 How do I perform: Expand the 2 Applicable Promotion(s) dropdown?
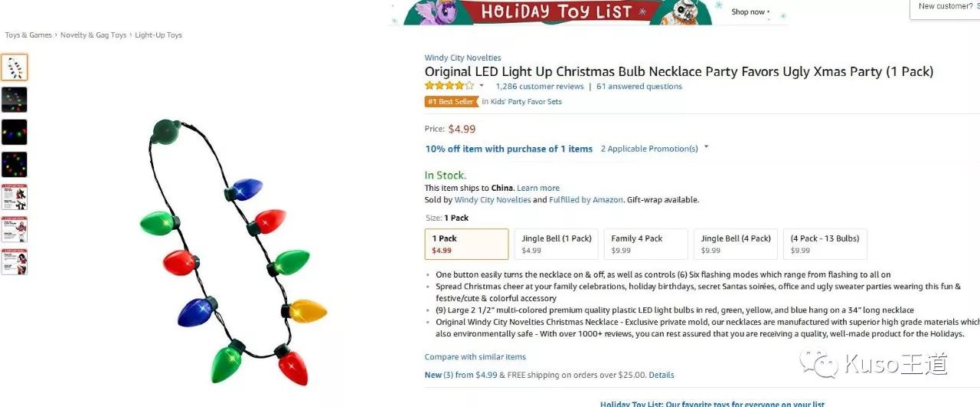[x=706, y=147]
